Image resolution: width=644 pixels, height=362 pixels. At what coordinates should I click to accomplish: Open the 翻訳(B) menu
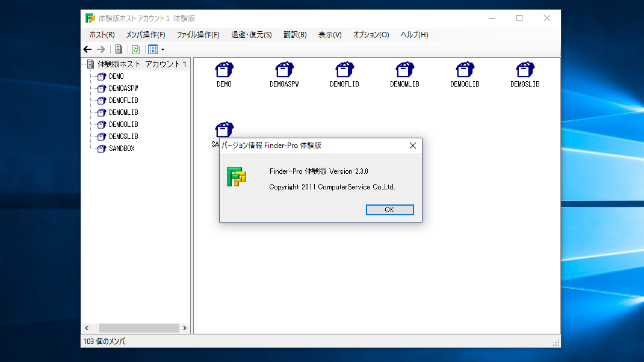tap(295, 35)
